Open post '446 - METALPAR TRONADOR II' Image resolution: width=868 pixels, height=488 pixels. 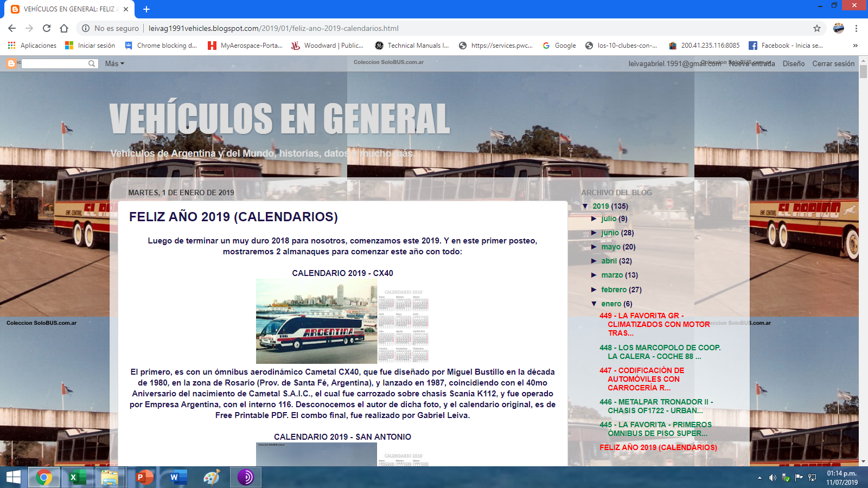pos(656,406)
